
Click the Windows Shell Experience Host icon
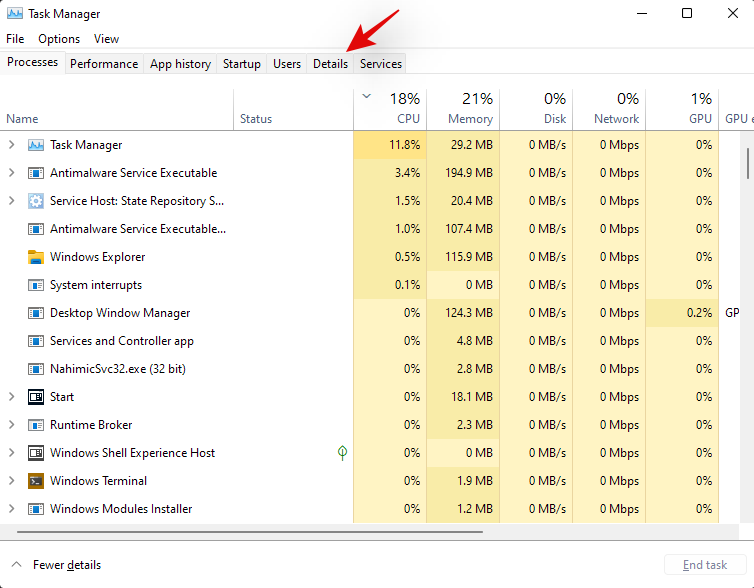[x=36, y=453]
